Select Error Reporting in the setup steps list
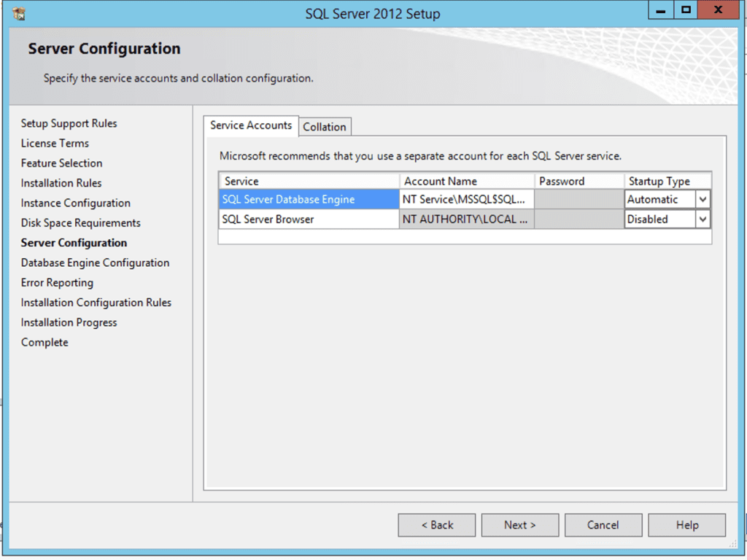 57,282
